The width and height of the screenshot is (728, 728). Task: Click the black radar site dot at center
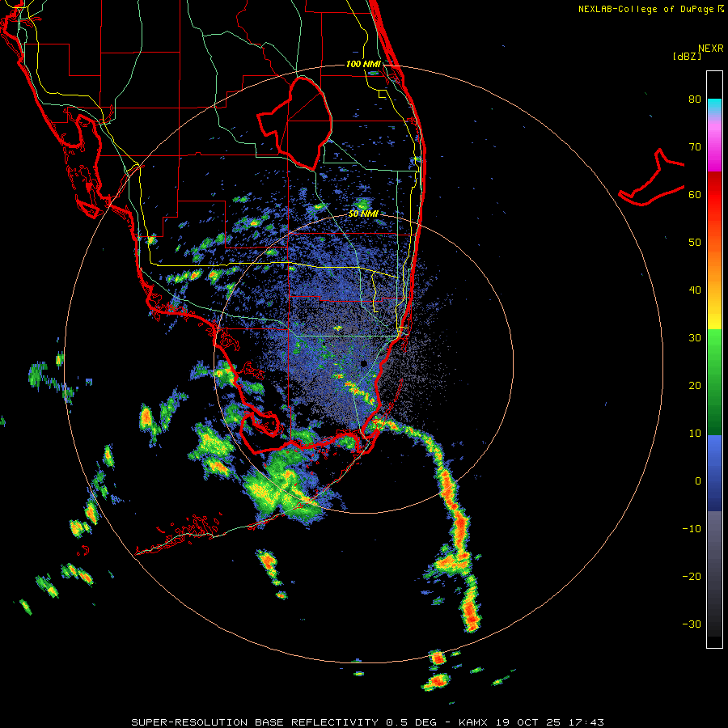(x=363, y=363)
